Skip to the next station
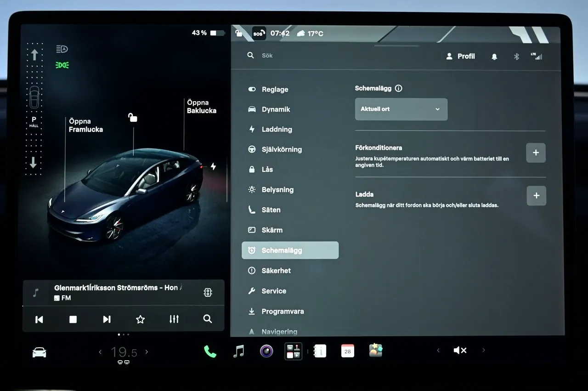This screenshot has height=391, width=588. [107, 319]
